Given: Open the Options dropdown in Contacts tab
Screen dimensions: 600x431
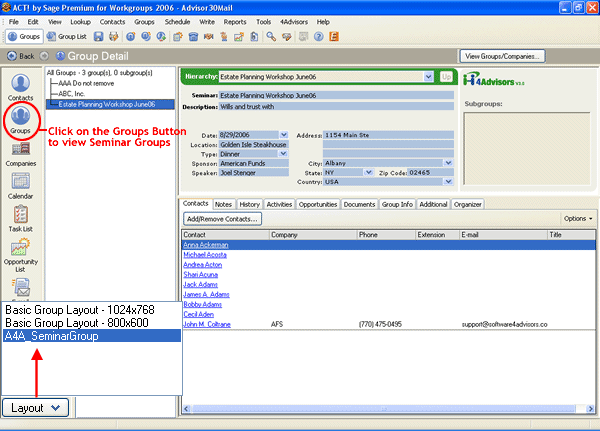Looking at the screenshot, I should click(x=578, y=219).
